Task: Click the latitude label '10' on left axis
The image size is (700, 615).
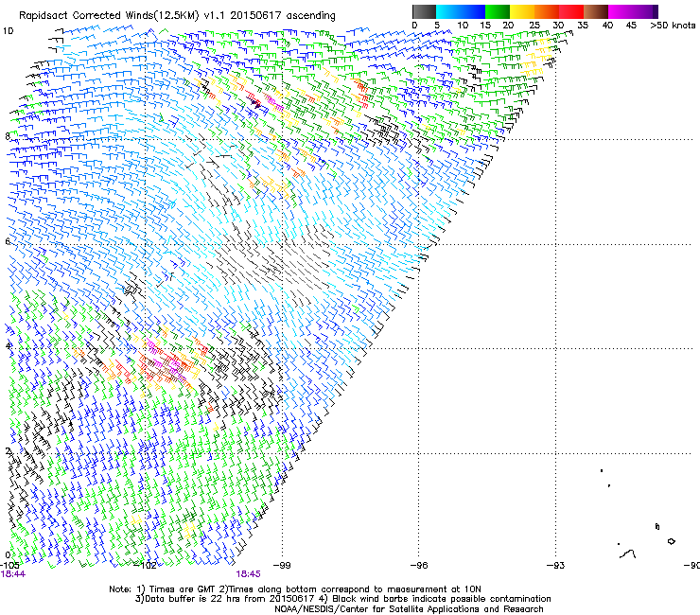Action: (x=8, y=31)
